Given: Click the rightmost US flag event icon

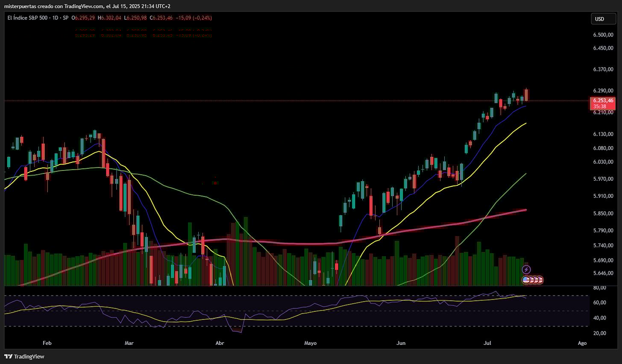Looking at the screenshot, I should click(540, 280).
